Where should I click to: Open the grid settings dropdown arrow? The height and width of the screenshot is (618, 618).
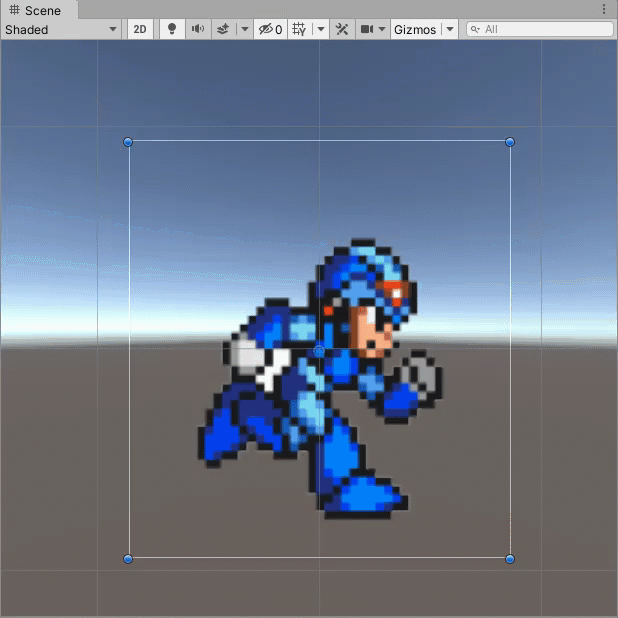click(321, 30)
